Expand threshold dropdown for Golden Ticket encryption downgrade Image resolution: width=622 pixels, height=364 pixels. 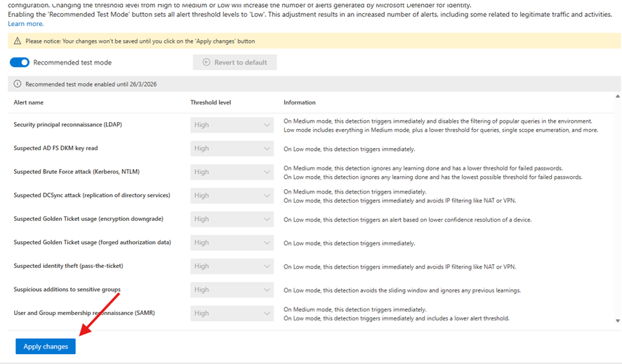tap(231, 220)
